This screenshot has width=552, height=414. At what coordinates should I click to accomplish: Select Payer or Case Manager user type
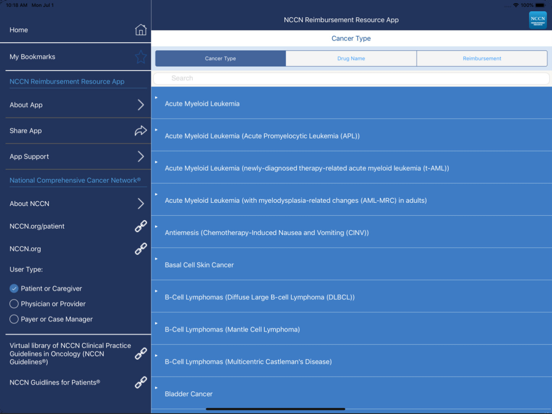tap(14, 319)
